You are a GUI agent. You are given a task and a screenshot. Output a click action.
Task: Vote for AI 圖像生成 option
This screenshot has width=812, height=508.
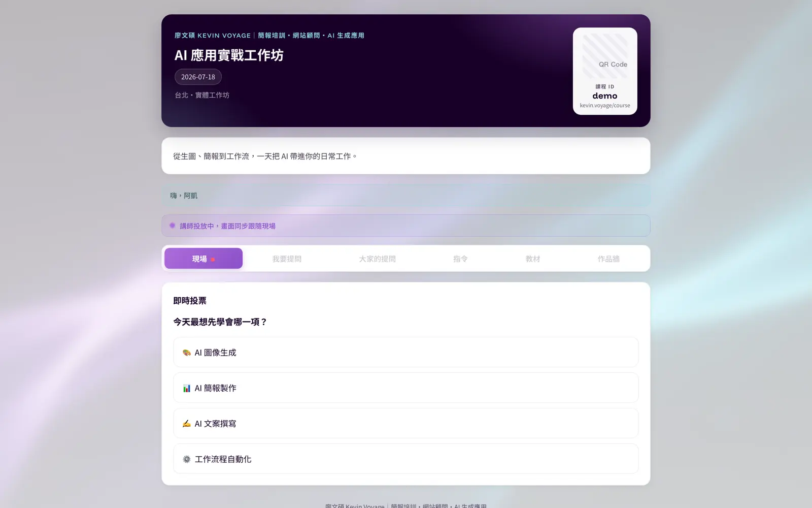coord(405,352)
